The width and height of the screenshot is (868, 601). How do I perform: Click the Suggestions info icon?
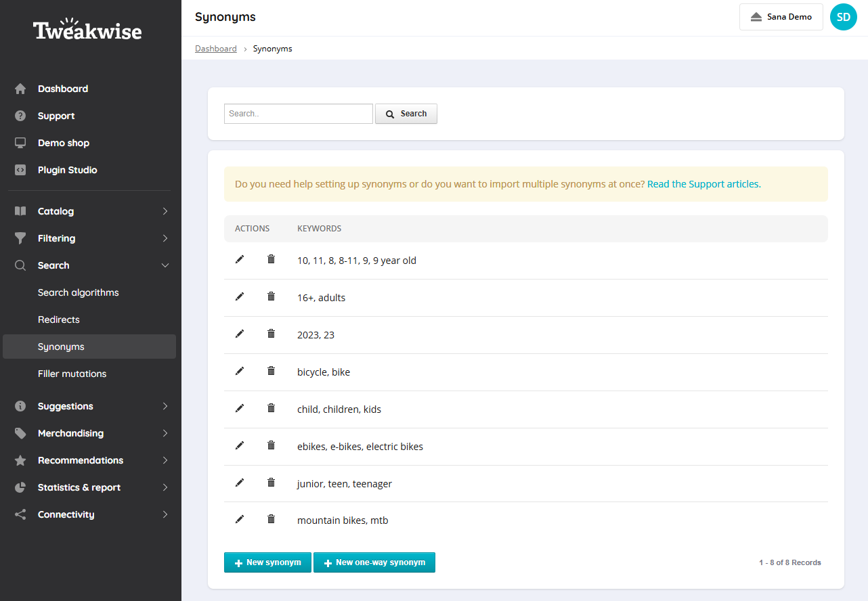coord(20,406)
